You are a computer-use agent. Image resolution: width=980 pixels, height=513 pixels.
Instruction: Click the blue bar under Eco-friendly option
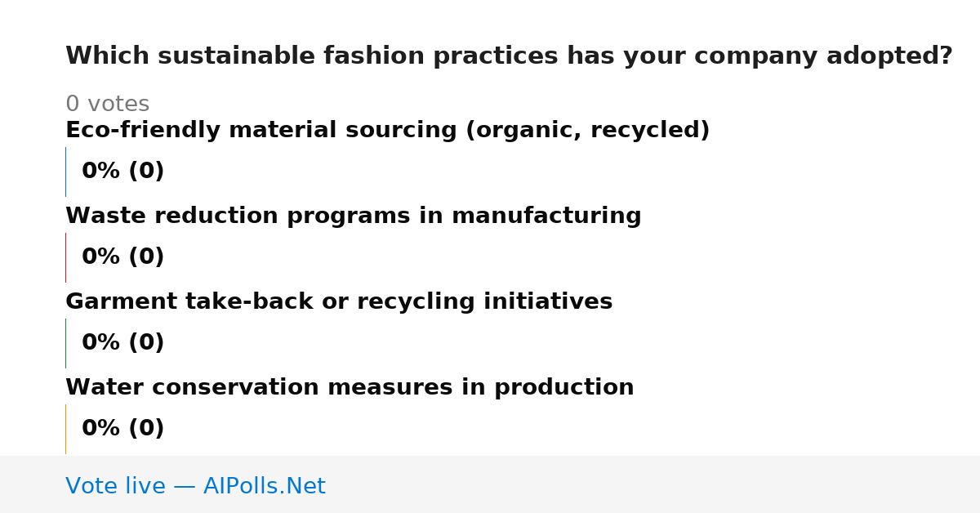[65, 172]
